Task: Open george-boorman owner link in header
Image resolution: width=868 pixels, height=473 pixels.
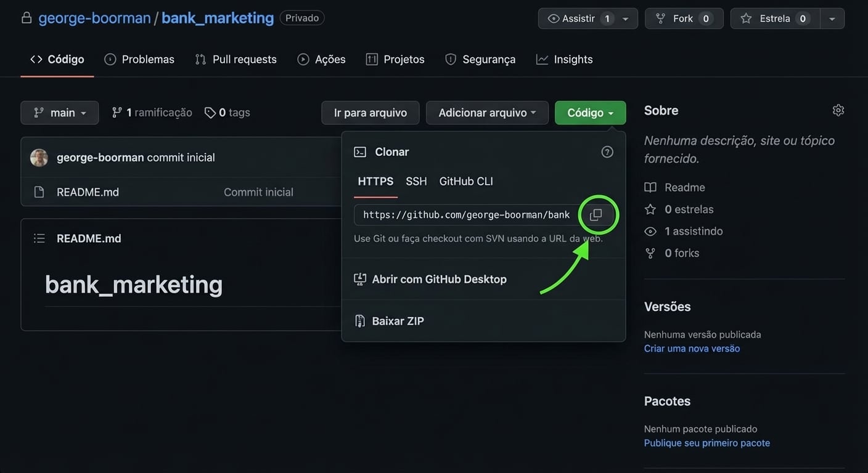Action: click(94, 18)
